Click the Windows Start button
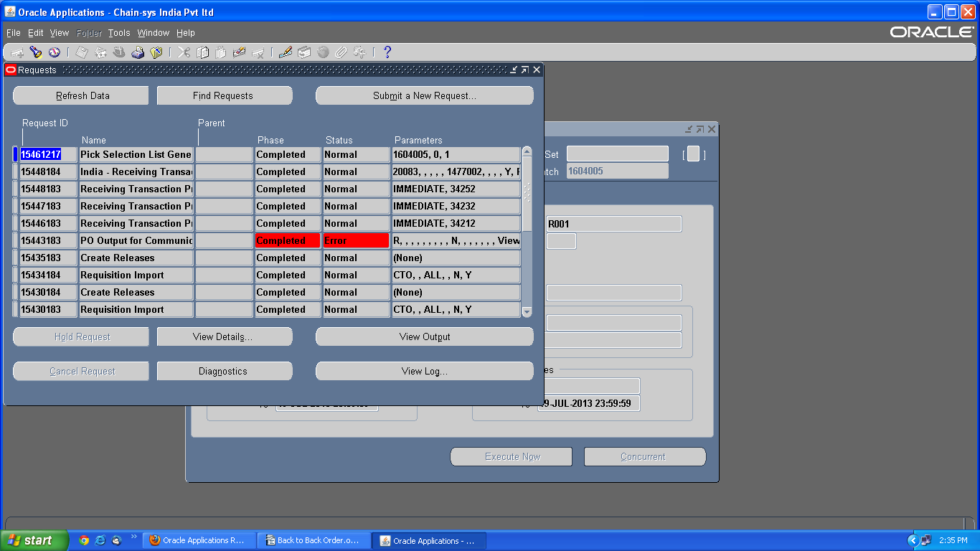The height and width of the screenshot is (551, 980). pyautogui.click(x=34, y=540)
